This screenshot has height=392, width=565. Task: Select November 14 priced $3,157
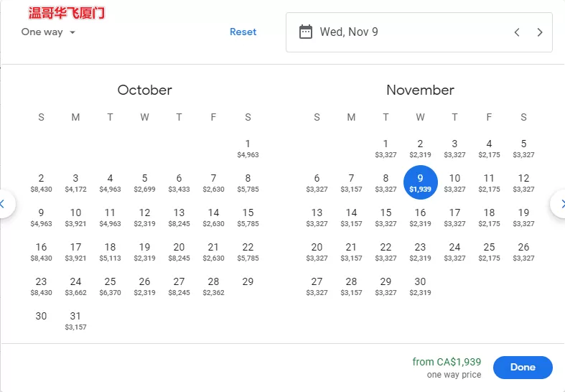pos(351,218)
